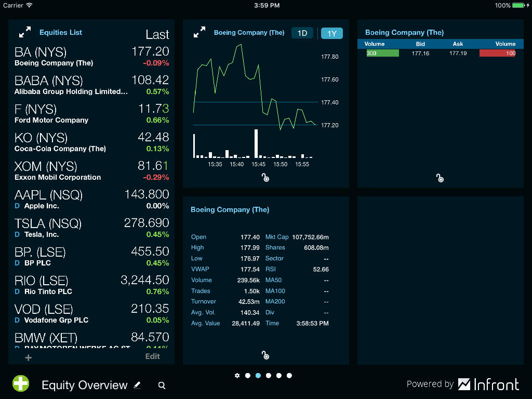This screenshot has width=532, height=399.
Task: Tap TSLA last price 278.690
Action: coord(147,223)
